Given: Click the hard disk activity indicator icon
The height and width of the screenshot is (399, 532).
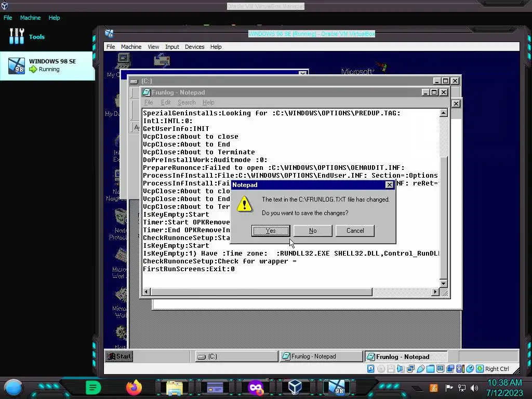Looking at the screenshot, I should (371, 369).
